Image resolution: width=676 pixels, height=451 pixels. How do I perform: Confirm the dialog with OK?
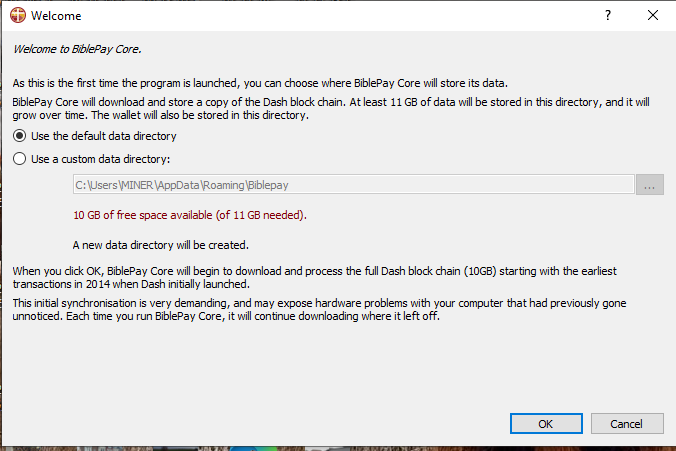pyautogui.click(x=546, y=424)
